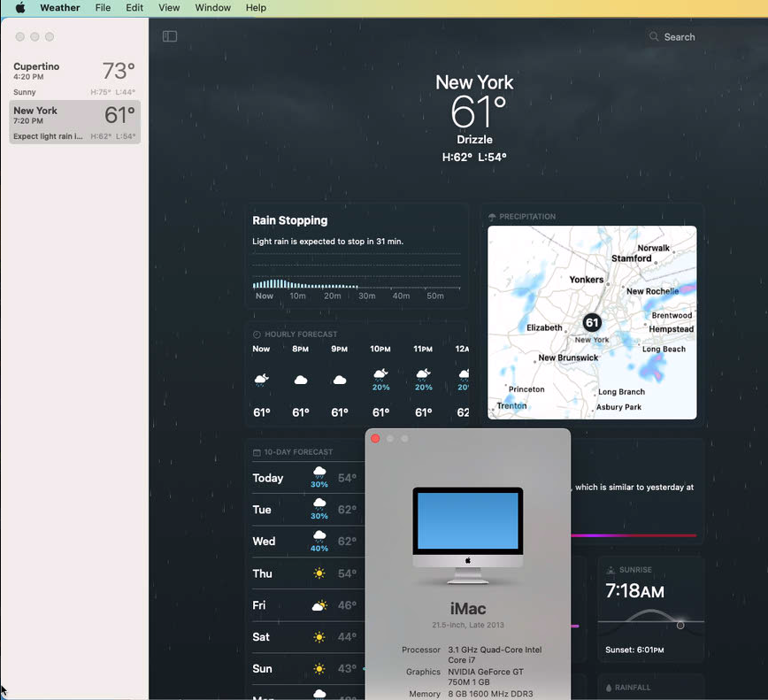
Task: Click the 10PM 20% precipitation chance
Action: (x=380, y=388)
